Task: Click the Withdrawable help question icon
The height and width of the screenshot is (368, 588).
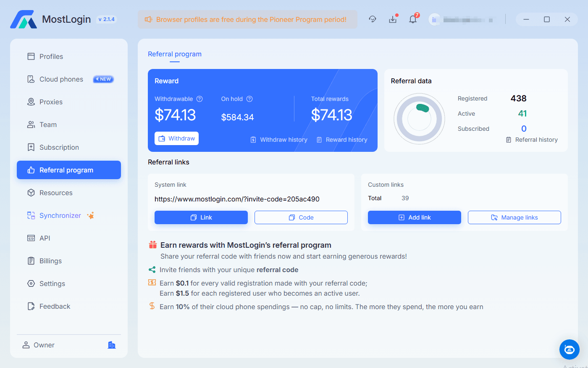Action: click(x=199, y=99)
